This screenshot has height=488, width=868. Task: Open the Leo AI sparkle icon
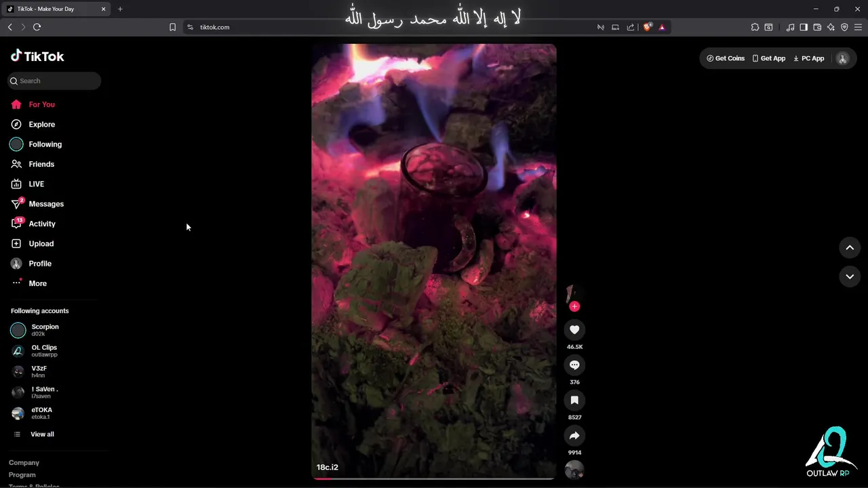(x=831, y=27)
